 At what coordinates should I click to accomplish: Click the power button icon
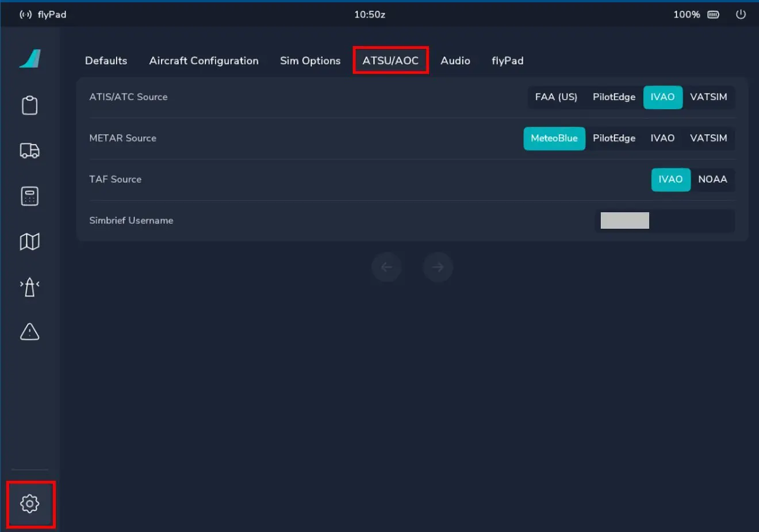[741, 14]
